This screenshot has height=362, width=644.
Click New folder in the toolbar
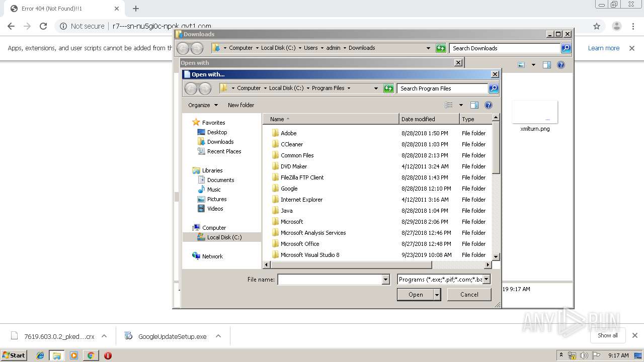(241, 105)
